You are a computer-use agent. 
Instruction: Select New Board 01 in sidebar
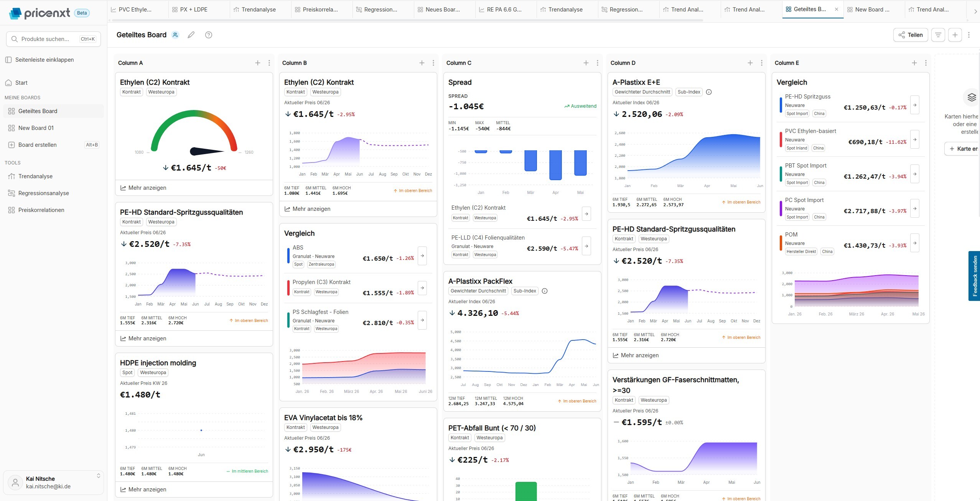tap(53, 128)
